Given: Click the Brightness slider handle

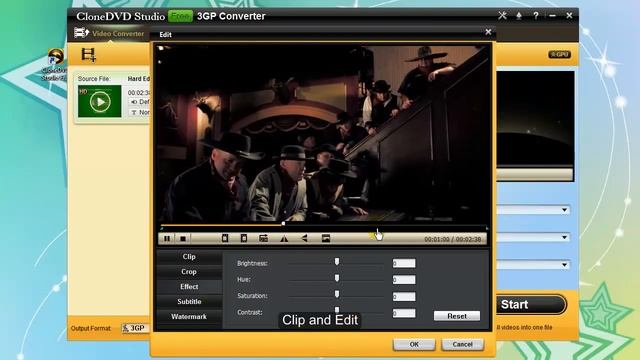Looking at the screenshot, I should [x=337, y=262].
